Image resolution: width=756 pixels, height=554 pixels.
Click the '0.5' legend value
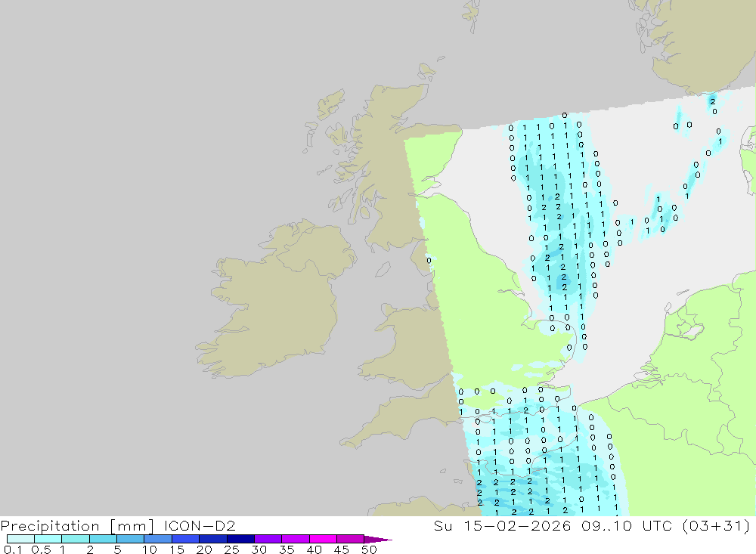(41, 549)
